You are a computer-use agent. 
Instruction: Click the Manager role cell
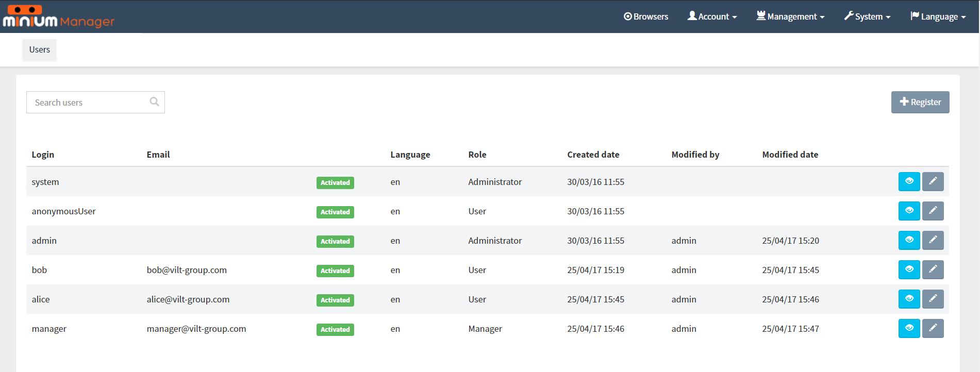[x=485, y=329]
